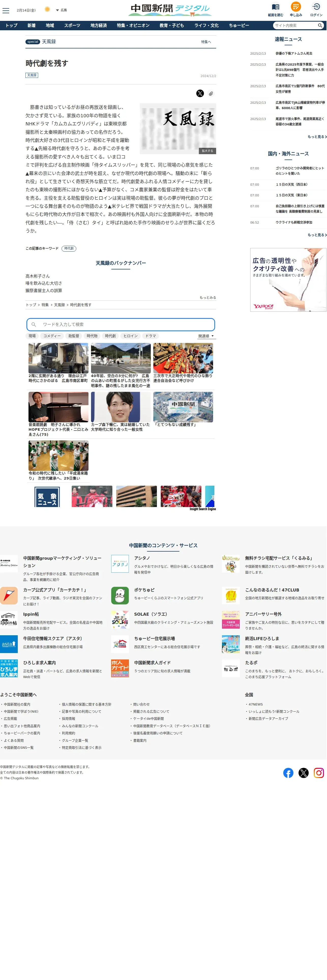Open footer link 47NEWS

pos(256,704)
